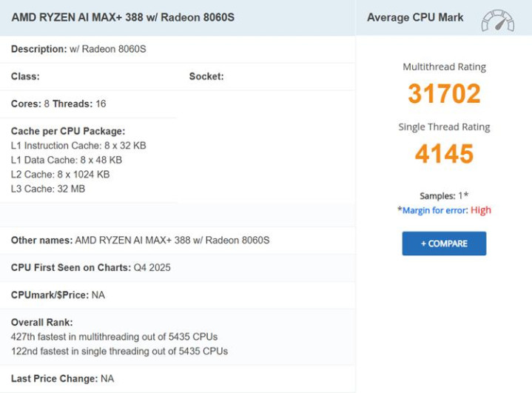Select the CPU First Seen on Charts row
532x393 pixels.
click(x=90, y=267)
